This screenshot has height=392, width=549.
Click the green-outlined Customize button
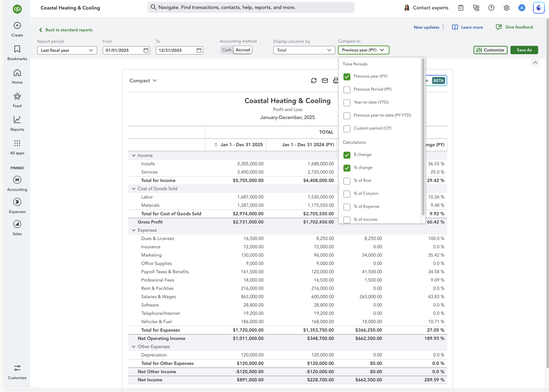(490, 50)
